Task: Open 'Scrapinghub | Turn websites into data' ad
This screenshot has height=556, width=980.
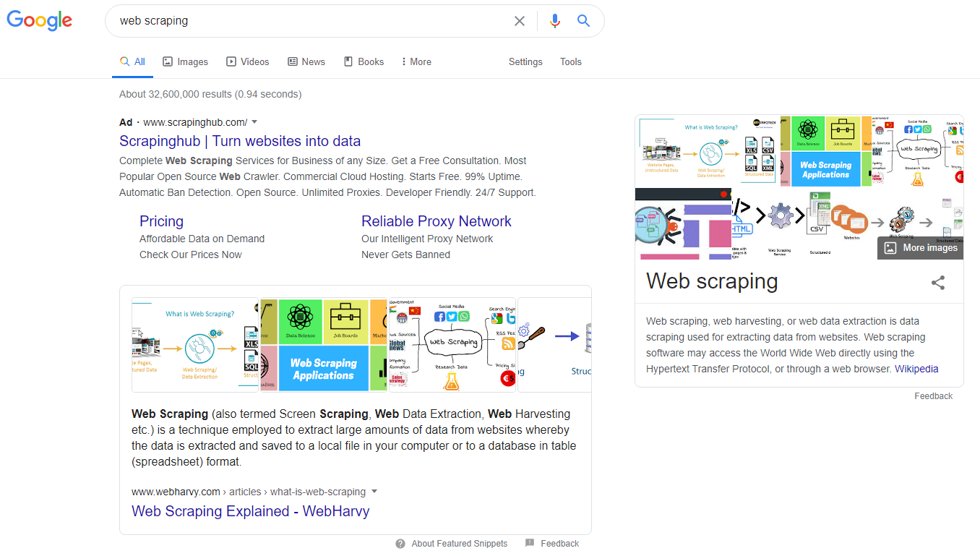Action: click(240, 141)
